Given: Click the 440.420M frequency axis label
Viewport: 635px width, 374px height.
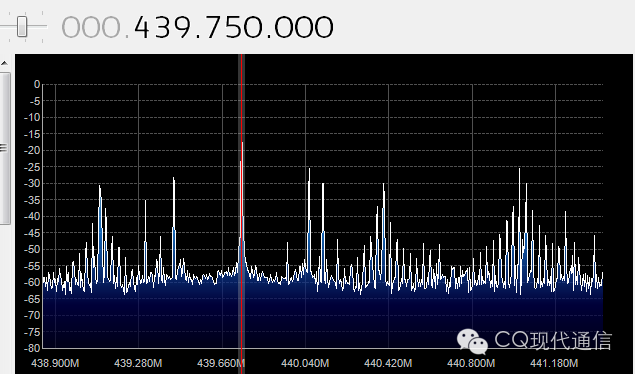Looking at the screenshot, I should 388,363.
